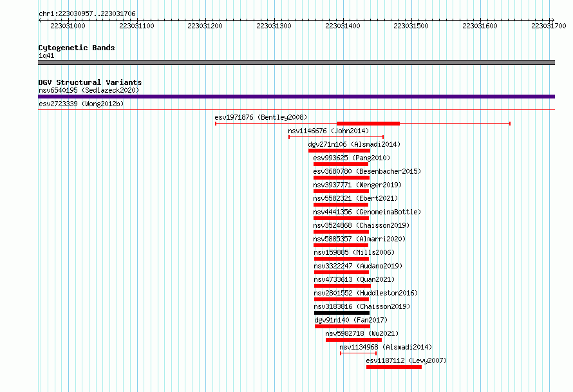Click the ruler at 223031200
This screenshot has height=392, width=573.
(x=205, y=26)
